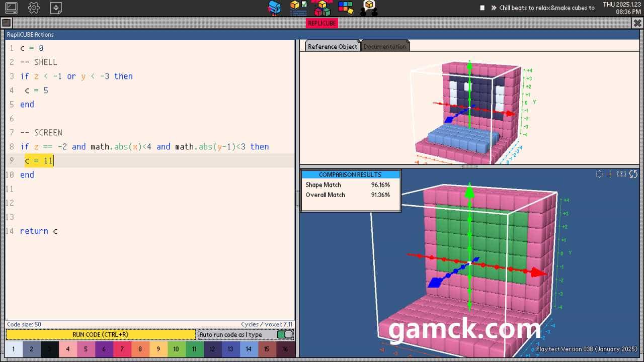Click the now-playing track title text

tap(547, 8)
